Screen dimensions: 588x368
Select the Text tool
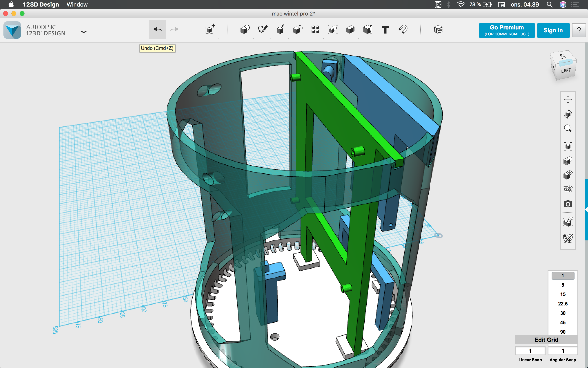(x=385, y=29)
